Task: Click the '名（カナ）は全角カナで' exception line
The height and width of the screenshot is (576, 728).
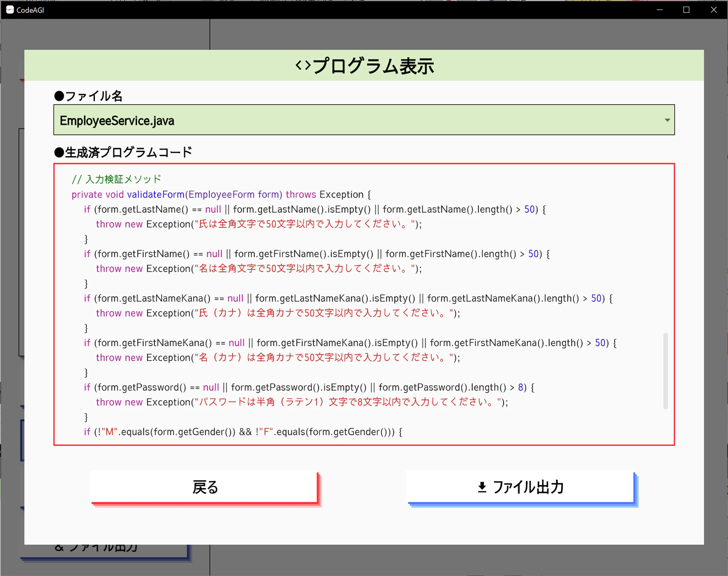Action: pos(278,358)
